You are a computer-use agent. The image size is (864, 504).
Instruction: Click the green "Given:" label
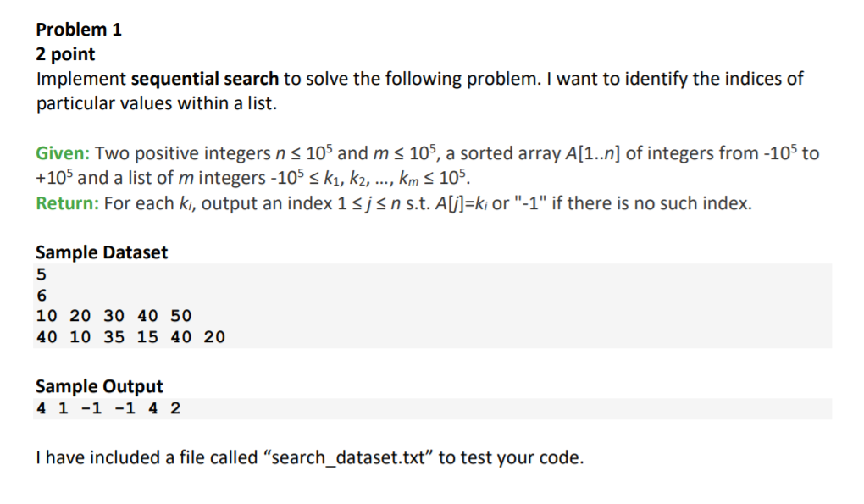pyautogui.click(x=63, y=153)
